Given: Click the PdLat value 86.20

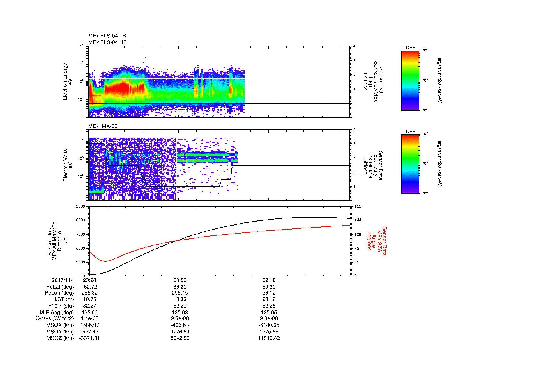Looking at the screenshot, I should click(180, 287).
